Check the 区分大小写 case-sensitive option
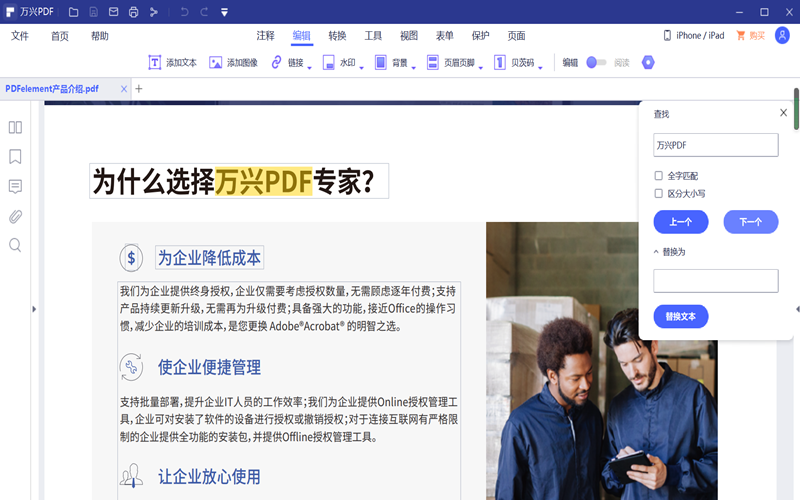This screenshot has width=800, height=500. [658, 194]
